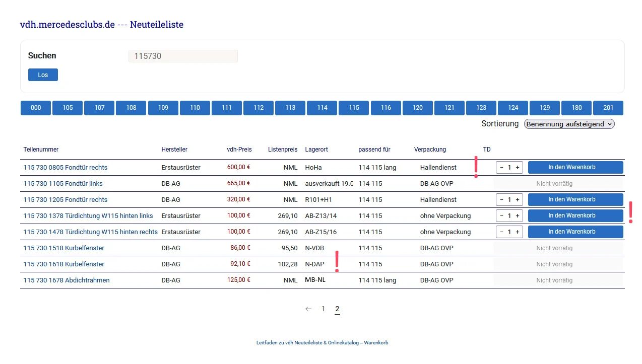This screenshot has width=642, height=364.
Task: Decrease quantity for Fondtür rechts 0805
Action: point(501,168)
